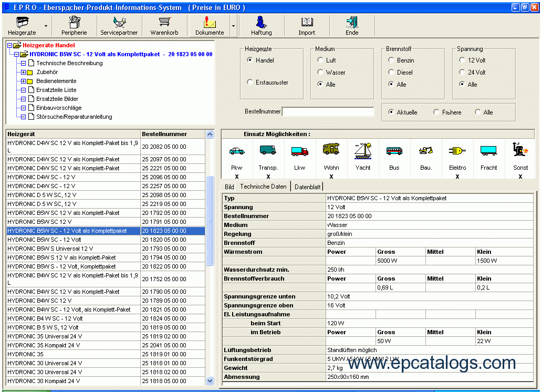Image resolution: width=542 pixels, height=392 pixels.
Task: Select the Fracht trailer application icon
Action: [x=489, y=150]
